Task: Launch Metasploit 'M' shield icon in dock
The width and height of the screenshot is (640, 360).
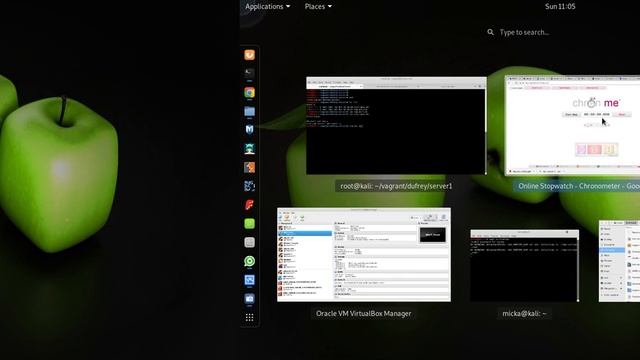Action: point(249,130)
